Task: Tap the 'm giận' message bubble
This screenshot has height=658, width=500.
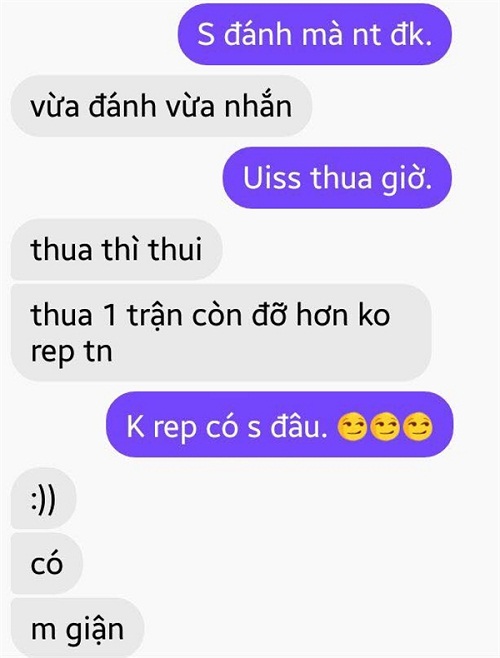Action: pos(78,628)
